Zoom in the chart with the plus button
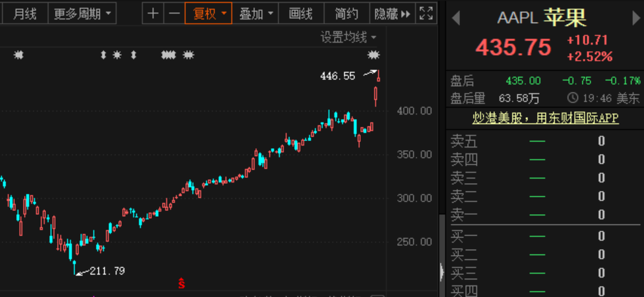 click(x=153, y=14)
